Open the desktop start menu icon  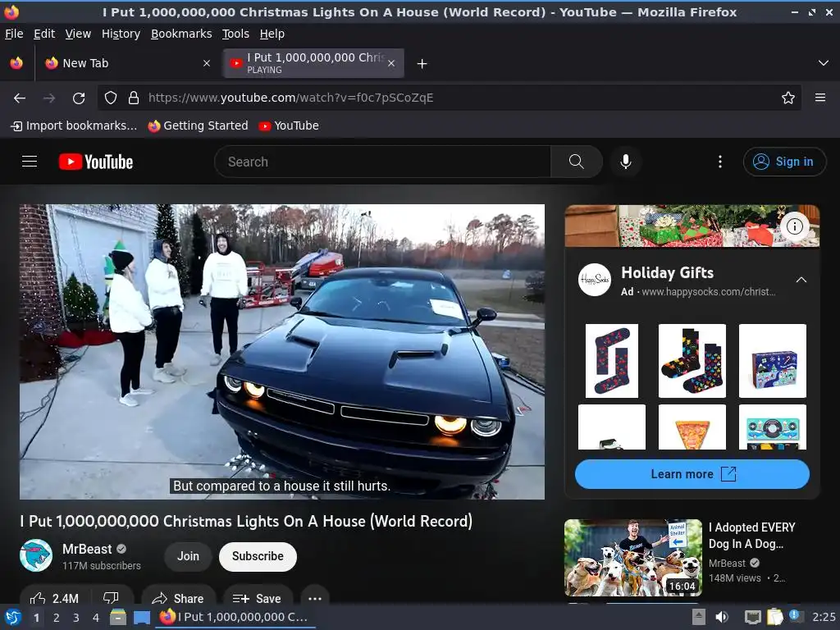(x=12, y=617)
